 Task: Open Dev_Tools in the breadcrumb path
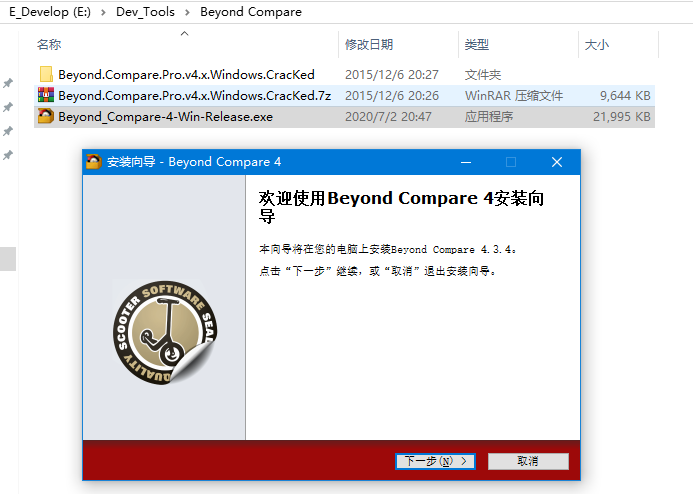tap(145, 12)
